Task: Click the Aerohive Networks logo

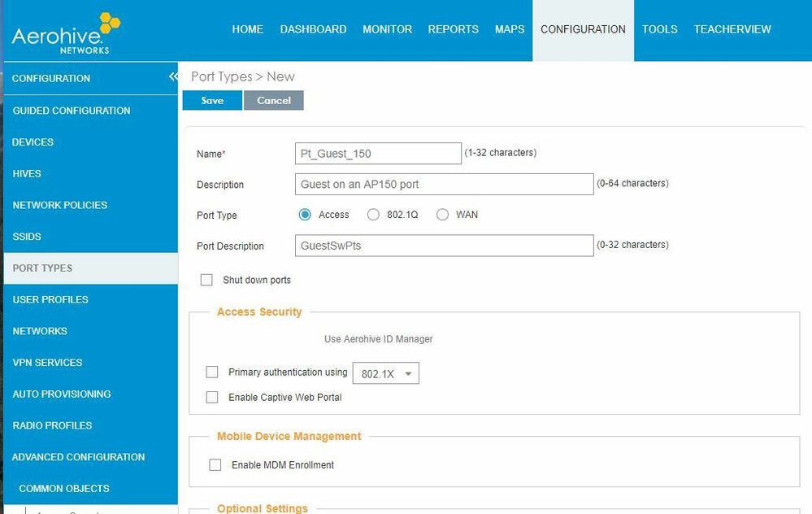Action: tap(66, 33)
